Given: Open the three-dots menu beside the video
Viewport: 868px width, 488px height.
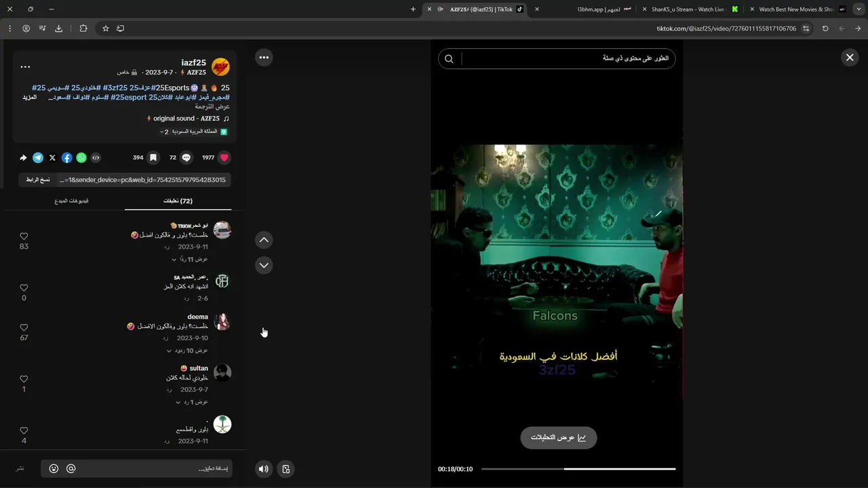Looking at the screenshot, I should pos(264,58).
